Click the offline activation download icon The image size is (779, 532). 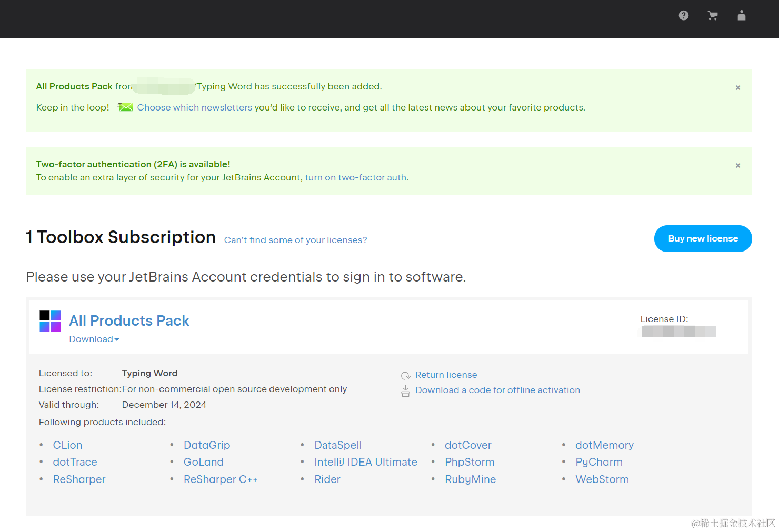tap(406, 390)
